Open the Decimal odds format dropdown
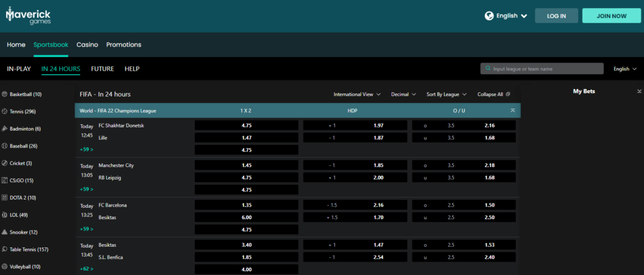The image size is (644, 275). coord(403,94)
